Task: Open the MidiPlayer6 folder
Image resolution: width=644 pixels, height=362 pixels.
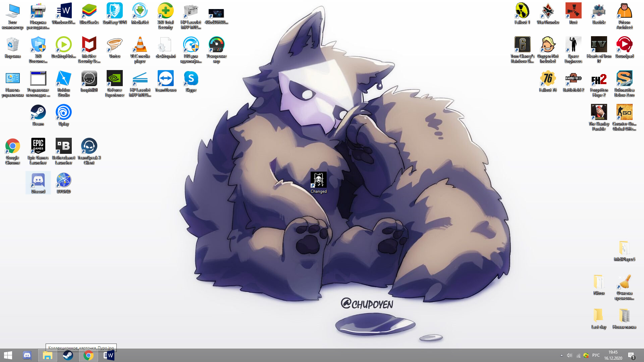Action: [x=624, y=250]
